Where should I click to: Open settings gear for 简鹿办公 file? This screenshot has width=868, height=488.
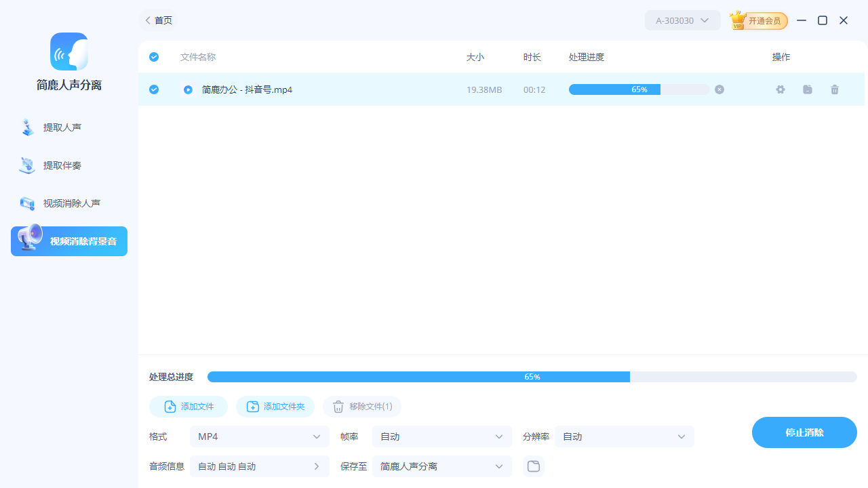(x=781, y=89)
